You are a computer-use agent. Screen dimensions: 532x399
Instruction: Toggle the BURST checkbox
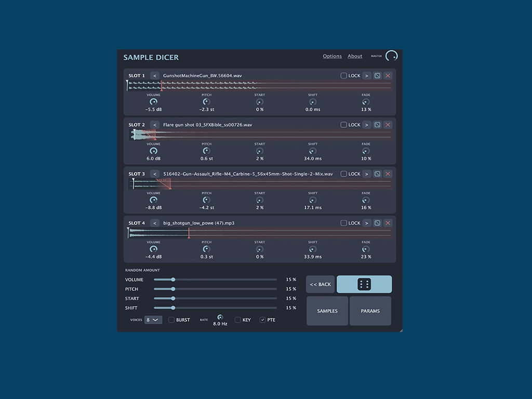pyautogui.click(x=171, y=320)
